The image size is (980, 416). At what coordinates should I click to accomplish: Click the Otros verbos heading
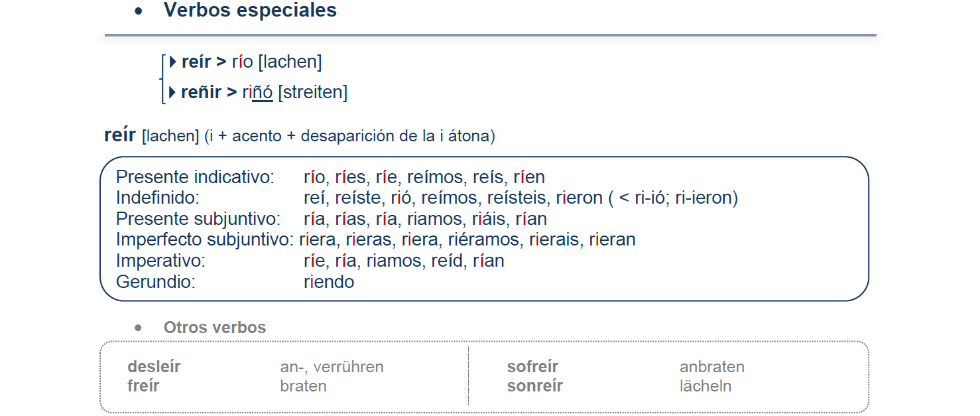pos(215,328)
